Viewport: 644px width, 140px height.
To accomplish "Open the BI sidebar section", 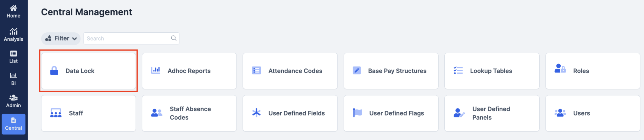I will pyautogui.click(x=14, y=79).
